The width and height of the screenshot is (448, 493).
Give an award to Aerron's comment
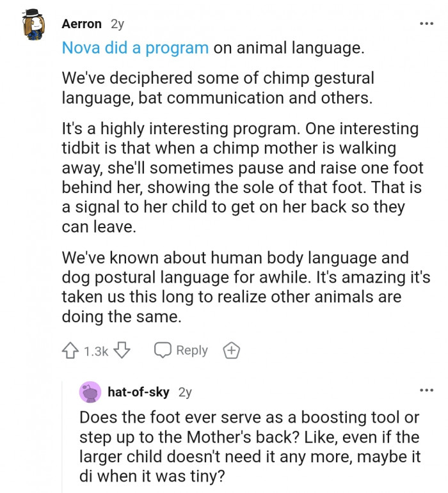click(x=231, y=350)
